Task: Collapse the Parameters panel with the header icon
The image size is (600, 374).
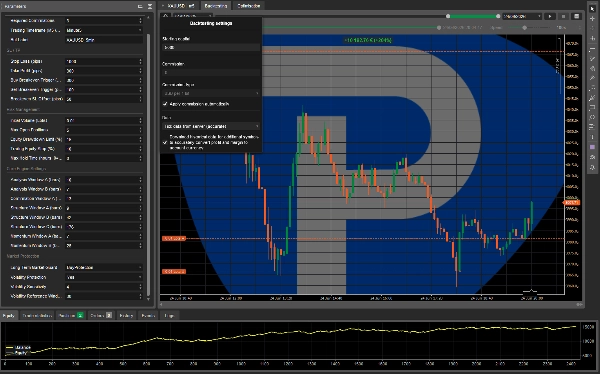Action: [150, 6]
